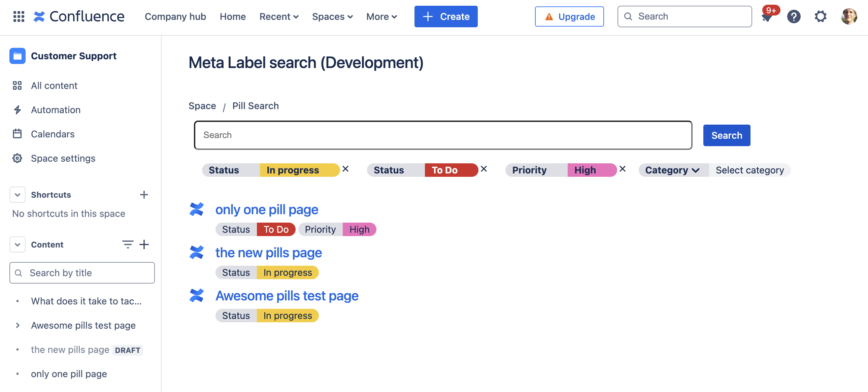Remove the Status In progress filter pill

pyautogui.click(x=345, y=169)
